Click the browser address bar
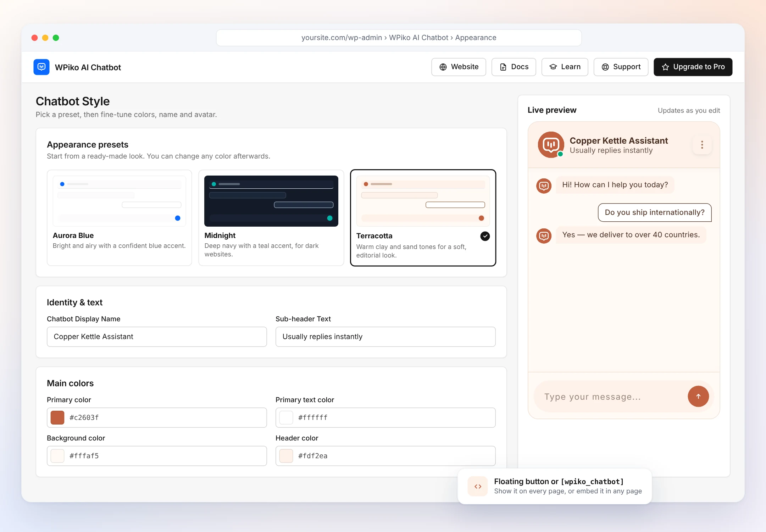 click(399, 38)
